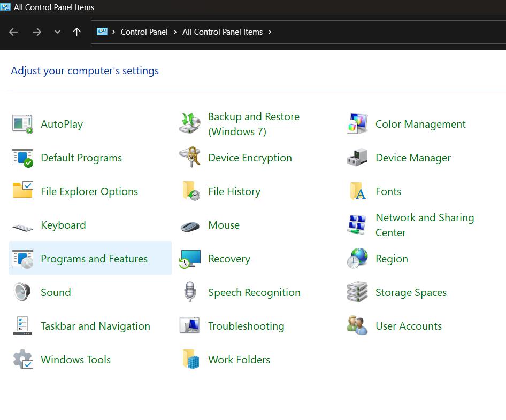Open the File History link

[x=234, y=191]
